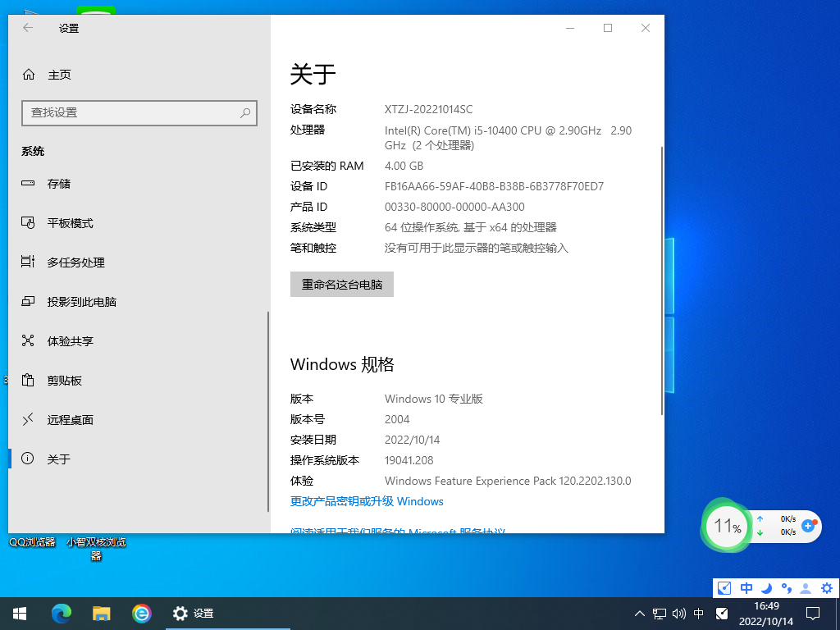Click the 11% memory usage ball
Screen dimensions: 840x630
click(x=725, y=526)
